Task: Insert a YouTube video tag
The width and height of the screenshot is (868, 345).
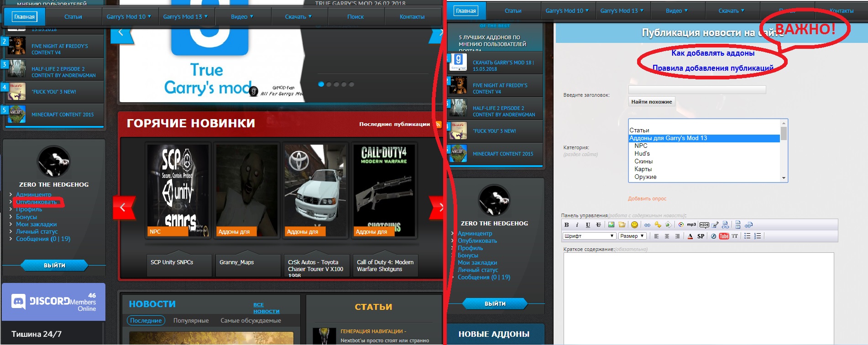Action: pyautogui.click(x=724, y=236)
